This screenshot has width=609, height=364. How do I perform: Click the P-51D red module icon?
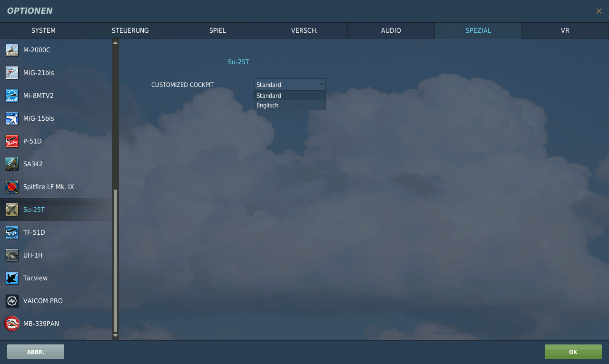pyautogui.click(x=12, y=141)
